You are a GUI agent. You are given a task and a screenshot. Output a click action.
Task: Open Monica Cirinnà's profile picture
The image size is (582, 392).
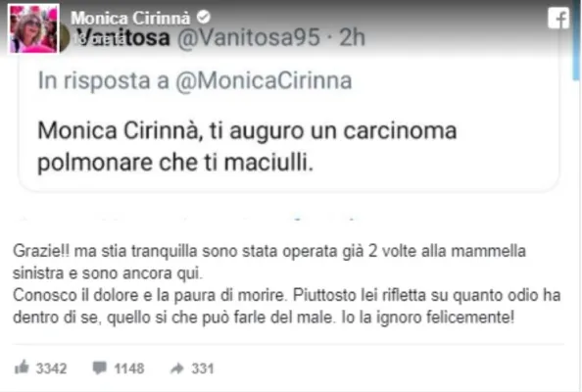tap(33, 28)
